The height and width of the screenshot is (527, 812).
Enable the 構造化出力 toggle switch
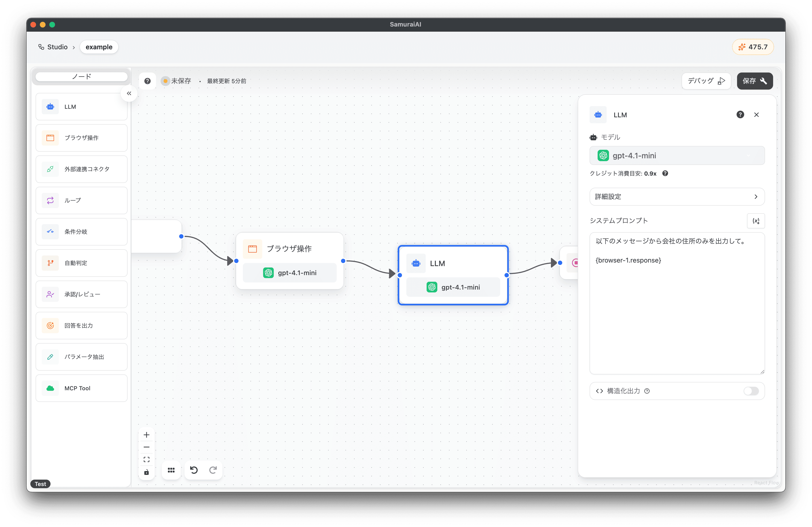[751, 391]
